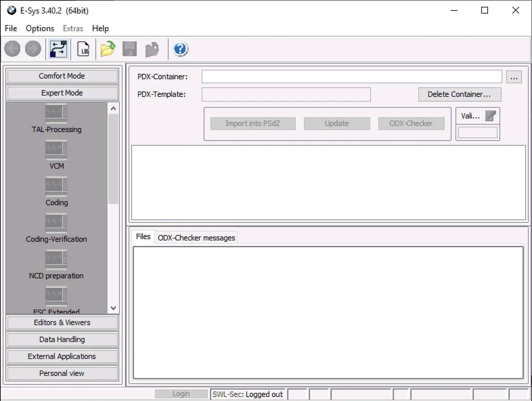Expand the Data Handling section
The height and width of the screenshot is (401, 532).
[x=62, y=339]
